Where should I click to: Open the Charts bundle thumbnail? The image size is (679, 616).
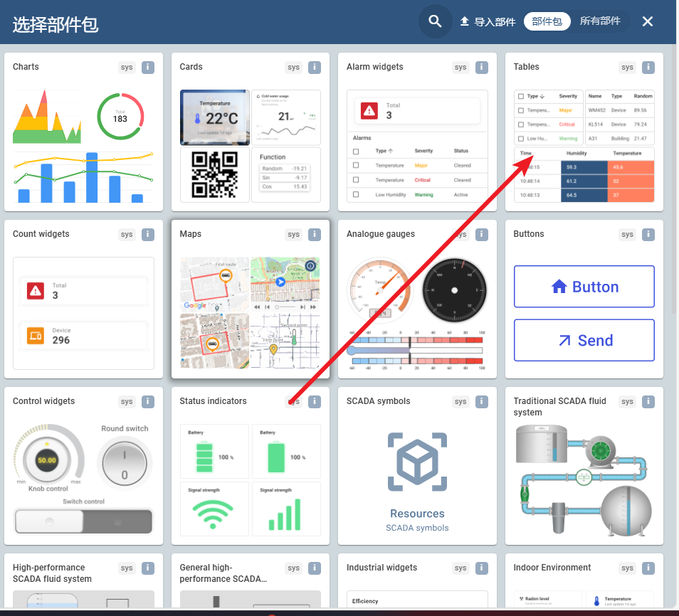click(83, 145)
